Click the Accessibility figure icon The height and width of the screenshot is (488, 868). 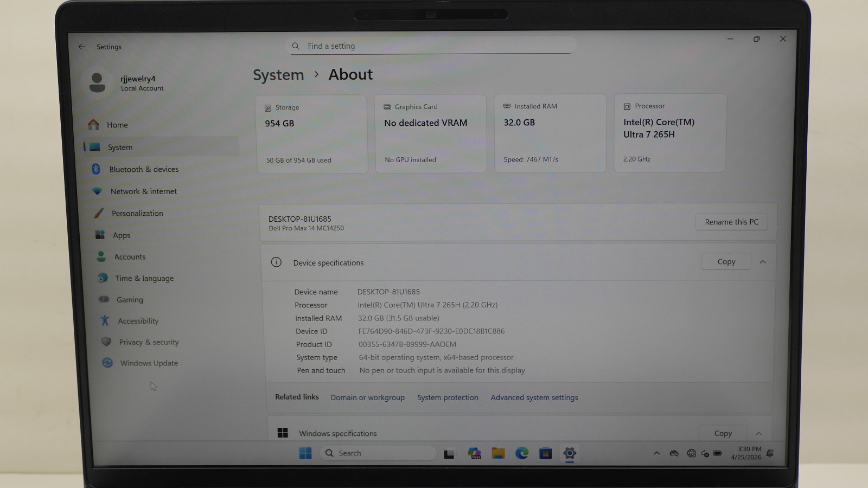point(105,321)
